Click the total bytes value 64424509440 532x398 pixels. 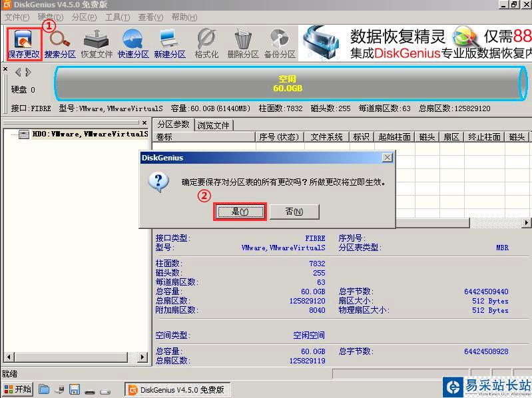[x=486, y=292]
